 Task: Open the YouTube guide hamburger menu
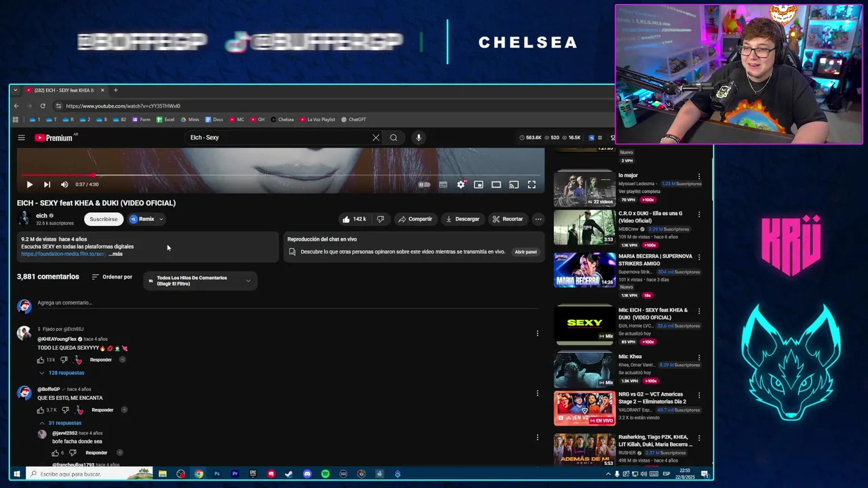coord(21,138)
